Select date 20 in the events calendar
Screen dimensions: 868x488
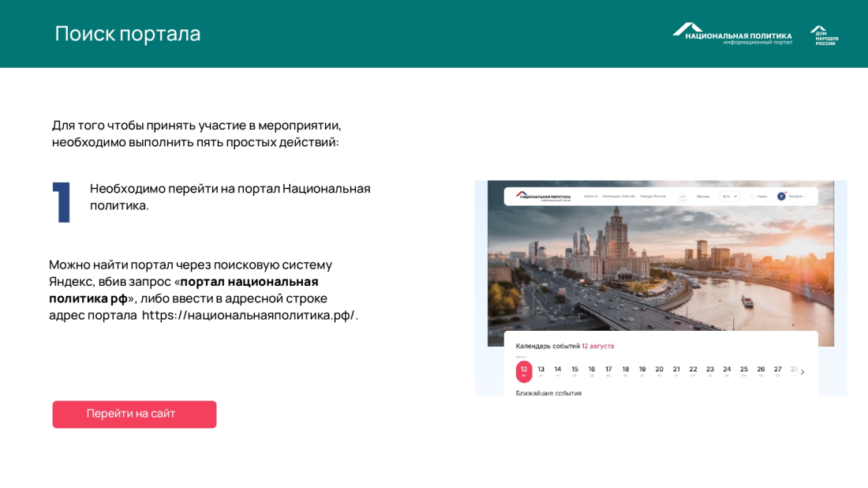(659, 370)
